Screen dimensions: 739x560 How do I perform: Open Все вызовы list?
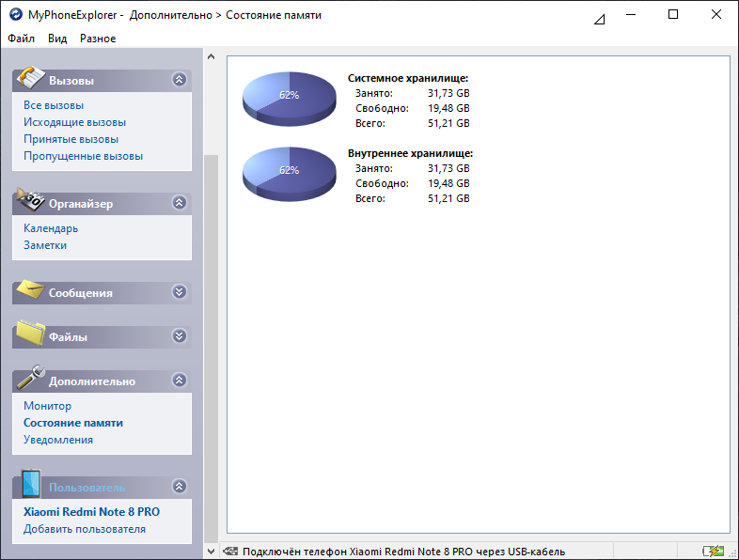[54, 105]
